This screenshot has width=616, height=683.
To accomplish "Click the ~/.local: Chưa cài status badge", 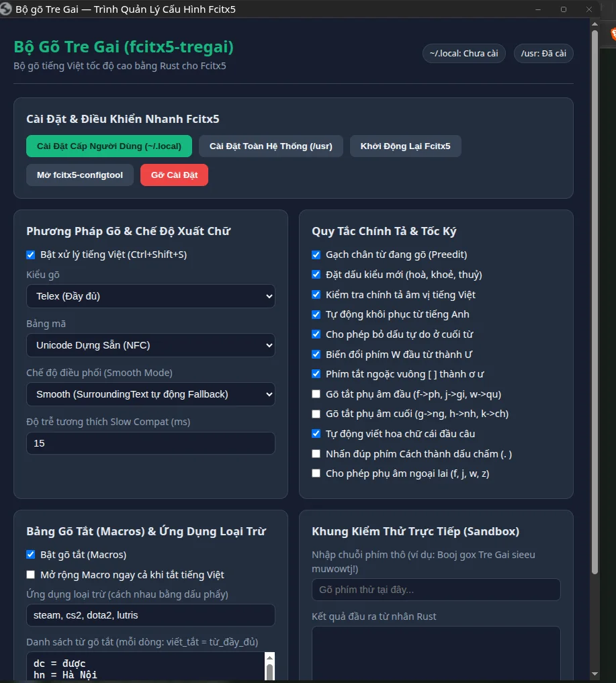I will [464, 54].
